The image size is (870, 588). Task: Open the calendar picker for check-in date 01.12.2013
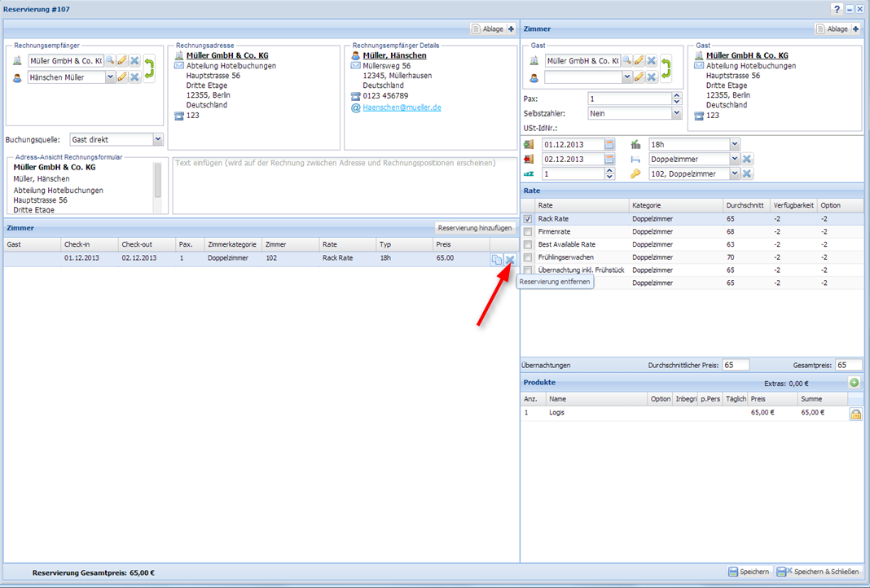(609, 145)
